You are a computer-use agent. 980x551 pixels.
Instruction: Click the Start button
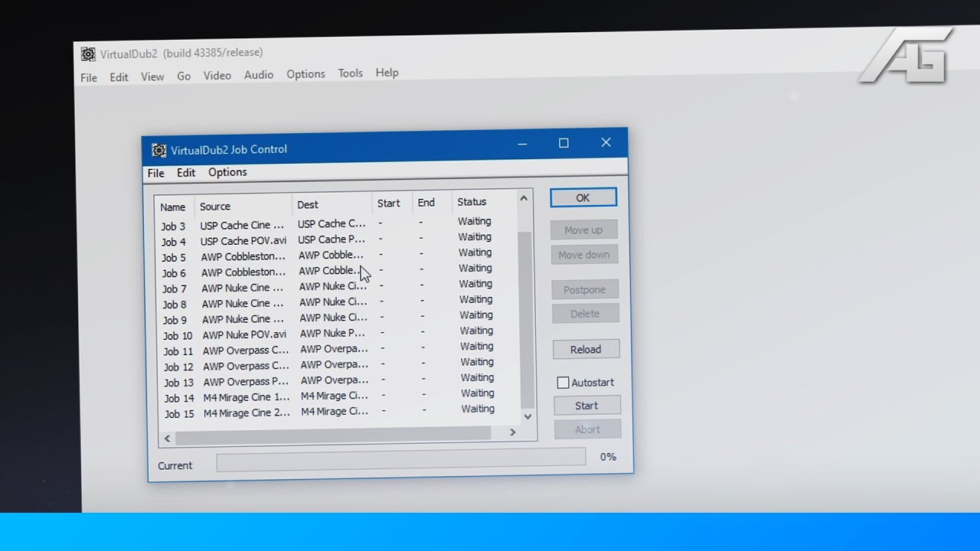pos(586,406)
